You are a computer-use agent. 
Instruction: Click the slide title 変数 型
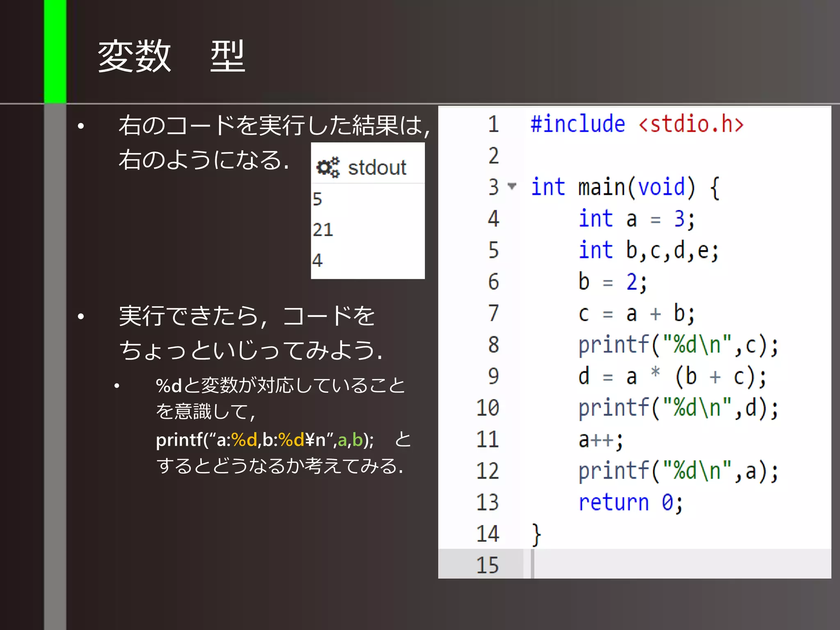click(x=171, y=57)
